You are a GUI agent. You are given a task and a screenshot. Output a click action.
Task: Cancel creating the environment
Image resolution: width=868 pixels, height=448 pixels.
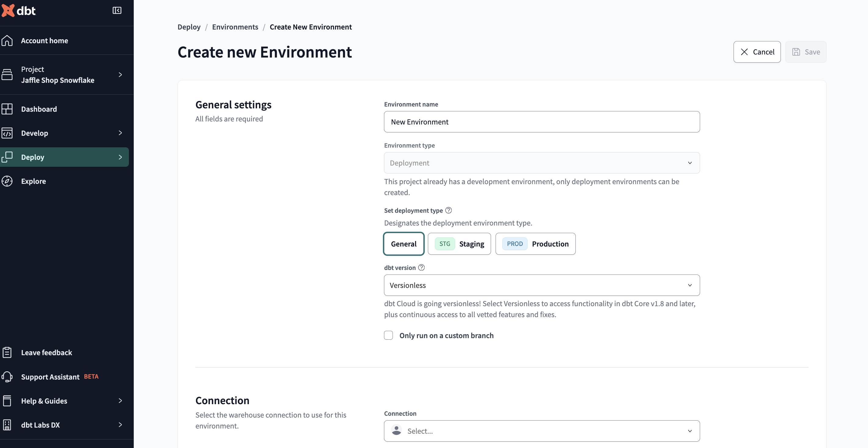point(757,51)
